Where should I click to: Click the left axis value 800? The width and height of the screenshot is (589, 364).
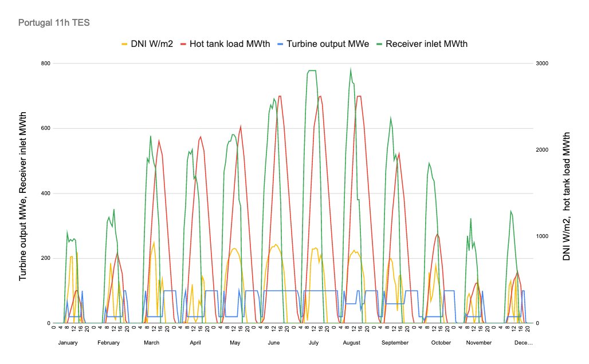(x=45, y=64)
